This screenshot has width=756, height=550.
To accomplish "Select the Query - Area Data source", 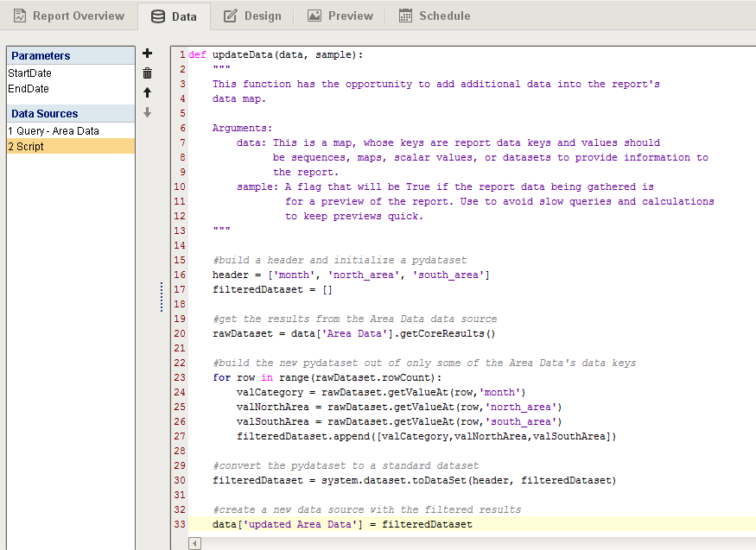I will click(54, 131).
